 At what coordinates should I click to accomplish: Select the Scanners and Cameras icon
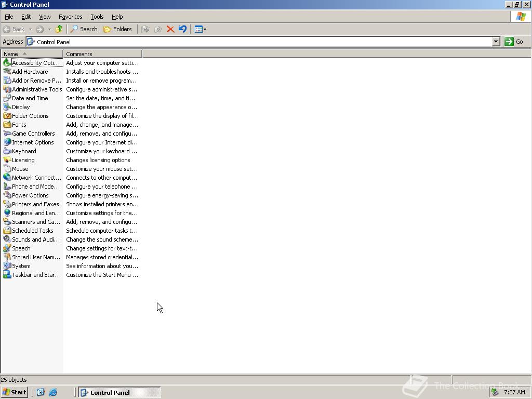click(x=7, y=221)
